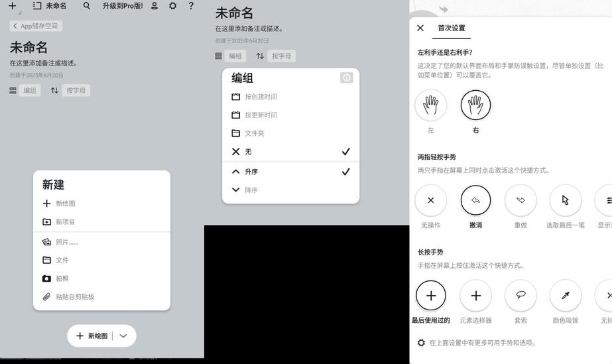Choose 新项目 from the 新建 menu
The image size is (612, 364).
click(x=65, y=222)
